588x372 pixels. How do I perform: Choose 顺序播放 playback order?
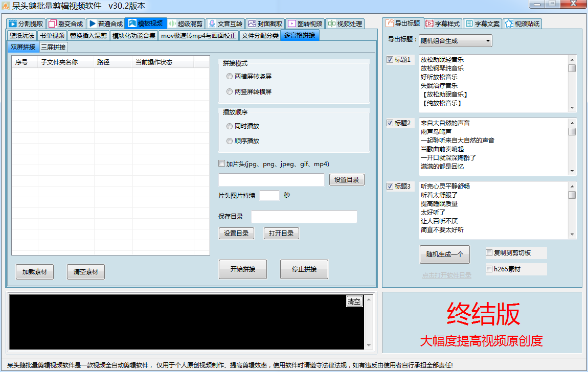point(230,141)
